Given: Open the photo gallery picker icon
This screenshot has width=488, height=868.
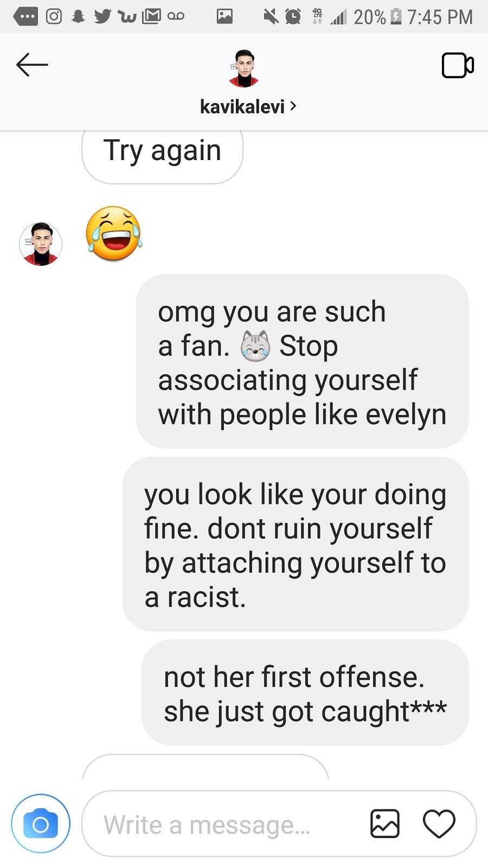Looking at the screenshot, I should tap(385, 824).
